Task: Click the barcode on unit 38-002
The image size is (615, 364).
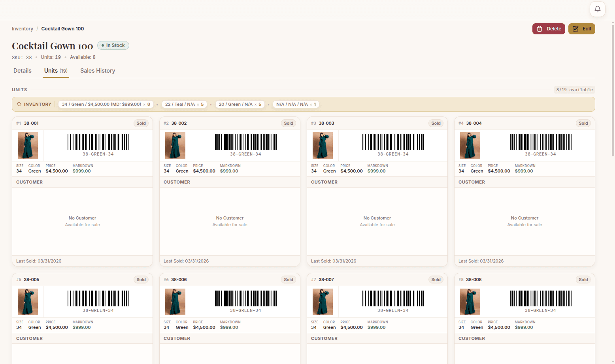Action: click(246, 142)
